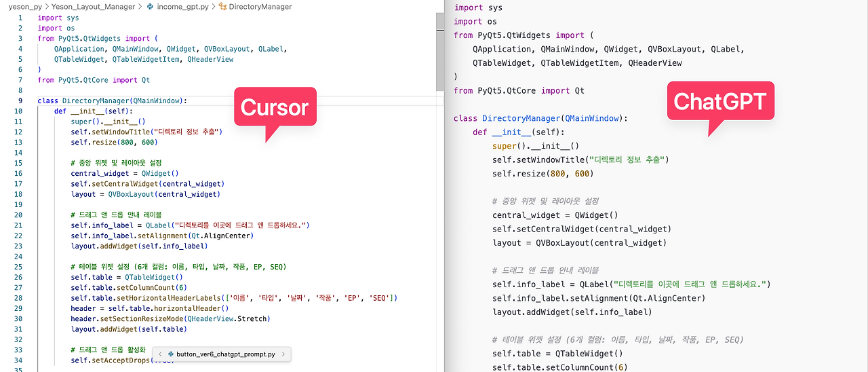The height and width of the screenshot is (372, 868).
Task: Click 'self.table = QTableWidget()' in Cursor editor
Action: point(127,277)
